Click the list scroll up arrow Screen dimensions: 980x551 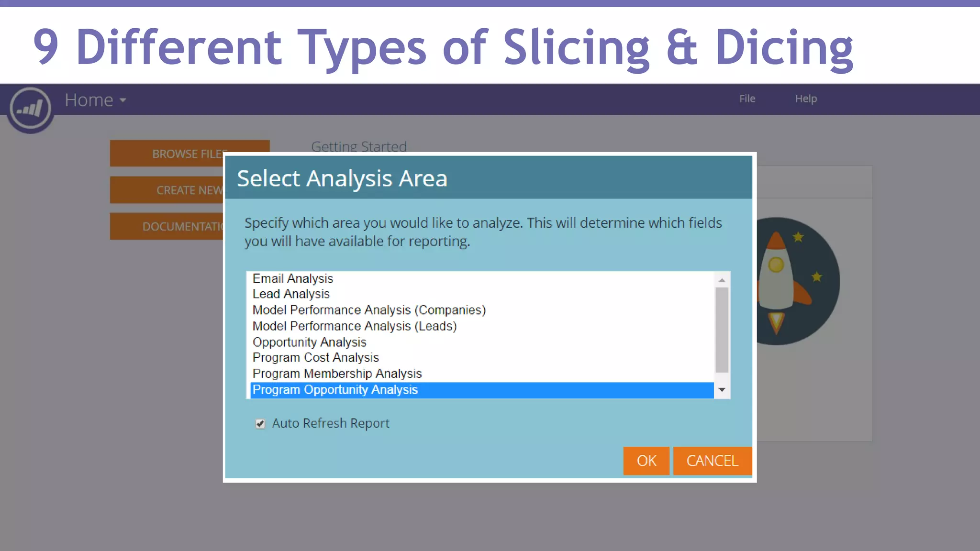coord(722,280)
